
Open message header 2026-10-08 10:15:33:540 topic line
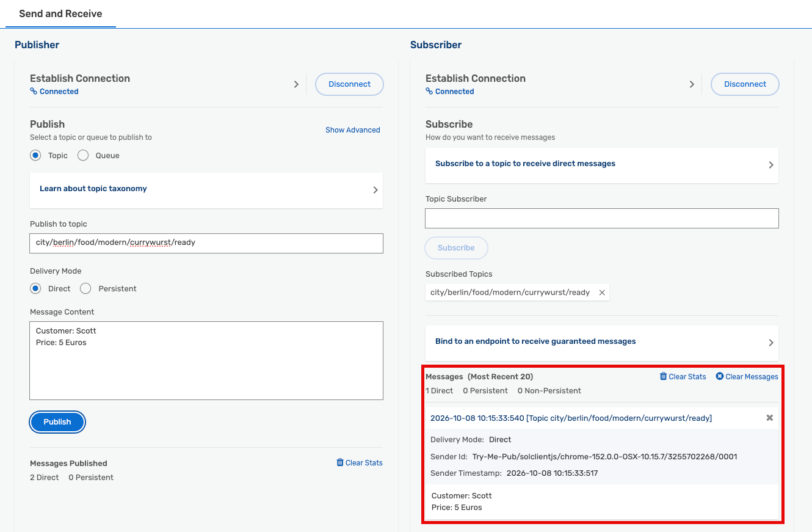point(571,418)
